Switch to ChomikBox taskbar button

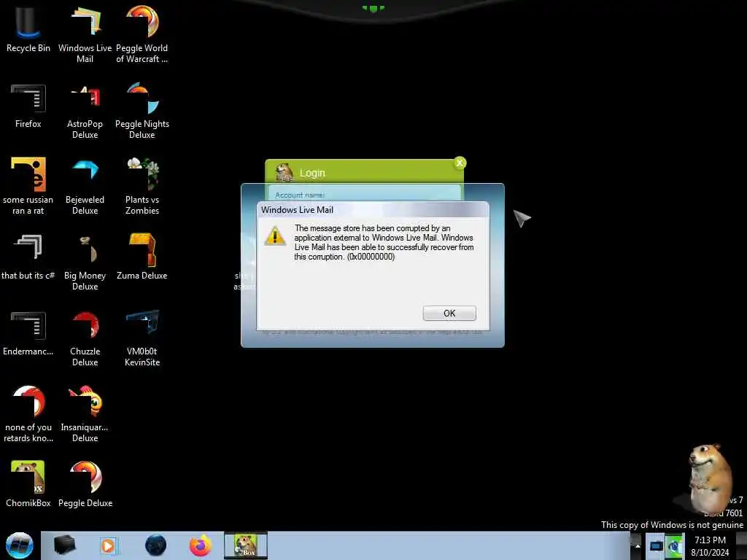246,545
